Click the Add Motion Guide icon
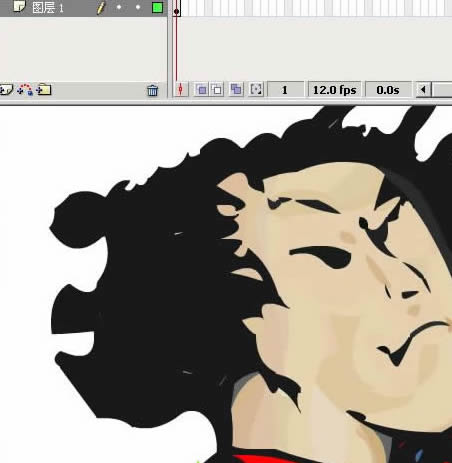452x463 pixels. pyautogui.click(x=25, y=90)
